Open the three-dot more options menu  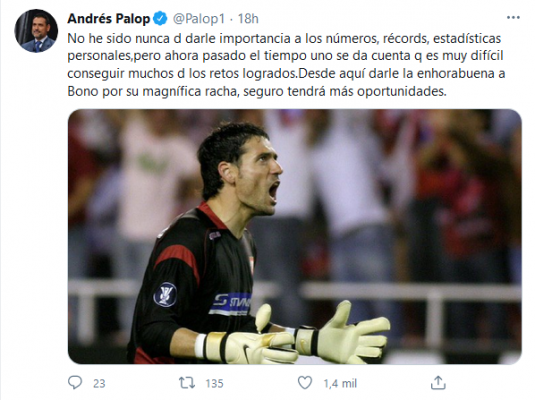point(513,18)
